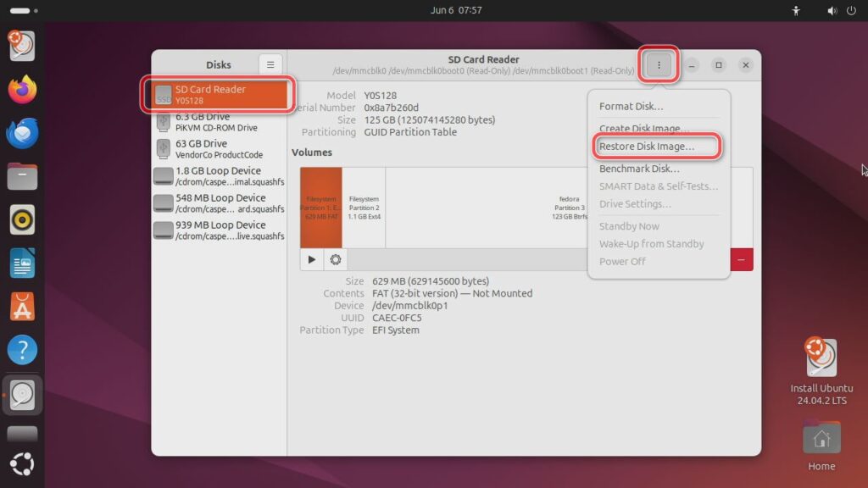The width and height of the screenshot is (868, 488).
Task: Click the red delete partition button
Action: click(x=742, y=260)
